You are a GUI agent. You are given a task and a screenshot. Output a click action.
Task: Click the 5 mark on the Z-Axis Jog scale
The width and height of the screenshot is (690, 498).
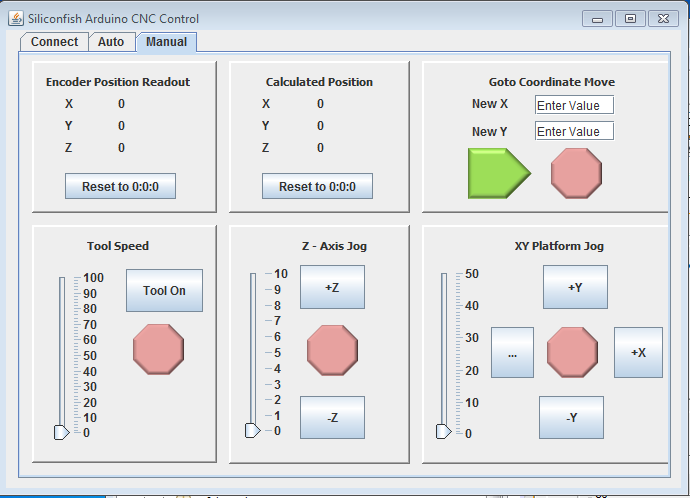pyautogui.click(x=277, y=353)
